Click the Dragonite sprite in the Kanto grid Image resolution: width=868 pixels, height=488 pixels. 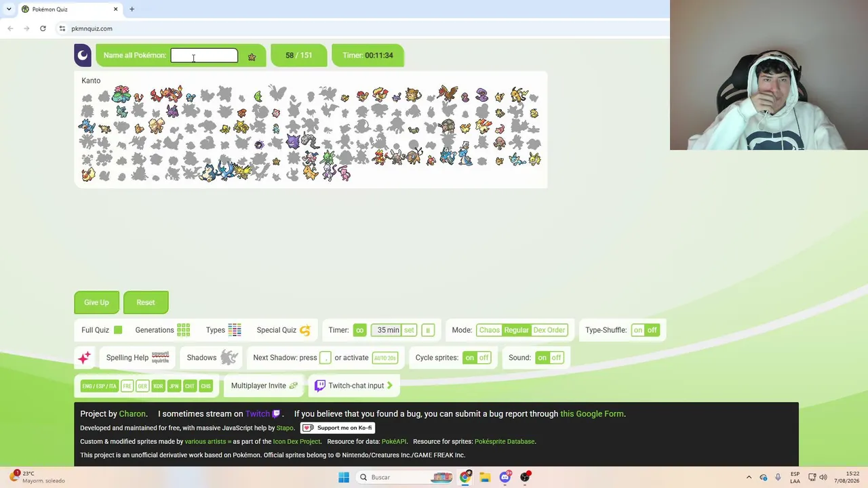tap(311, 174)
